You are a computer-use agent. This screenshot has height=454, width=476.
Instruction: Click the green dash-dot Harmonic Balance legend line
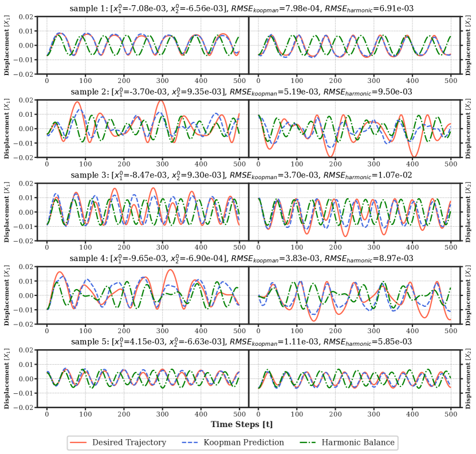point(308,443)
